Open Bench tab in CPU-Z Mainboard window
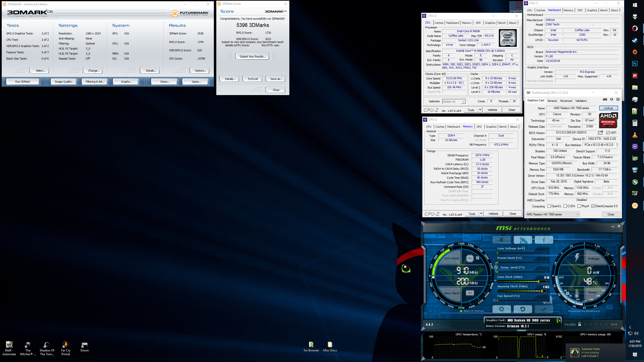This screenshot has width=644, height=362. click(x=604, y=10)
